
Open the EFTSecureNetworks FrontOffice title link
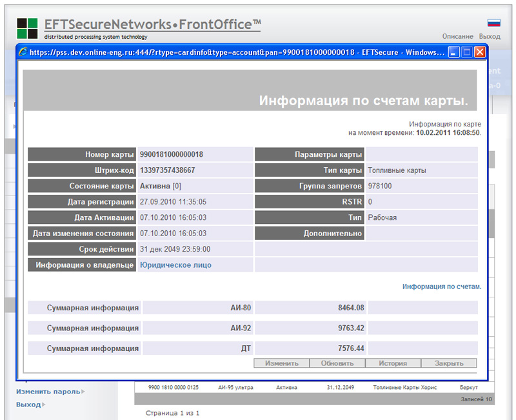(153, 25)
